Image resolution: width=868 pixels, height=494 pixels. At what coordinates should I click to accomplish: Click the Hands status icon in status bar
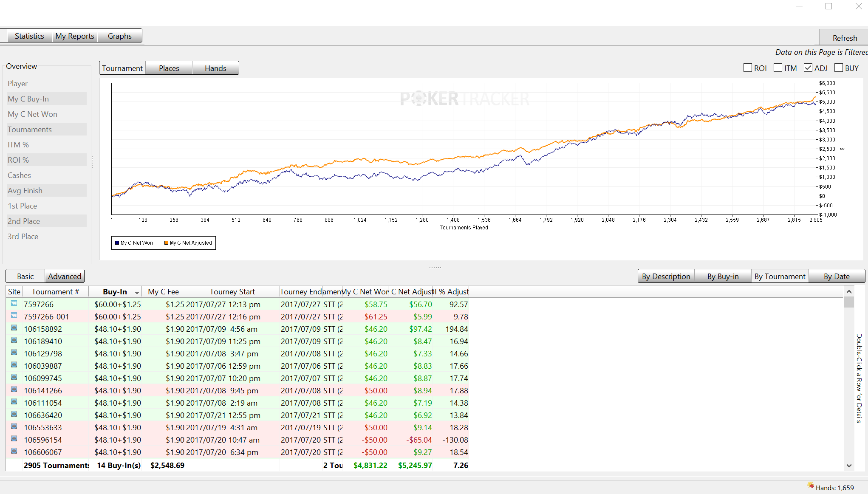pyautogui.click(x=810, y=486)
